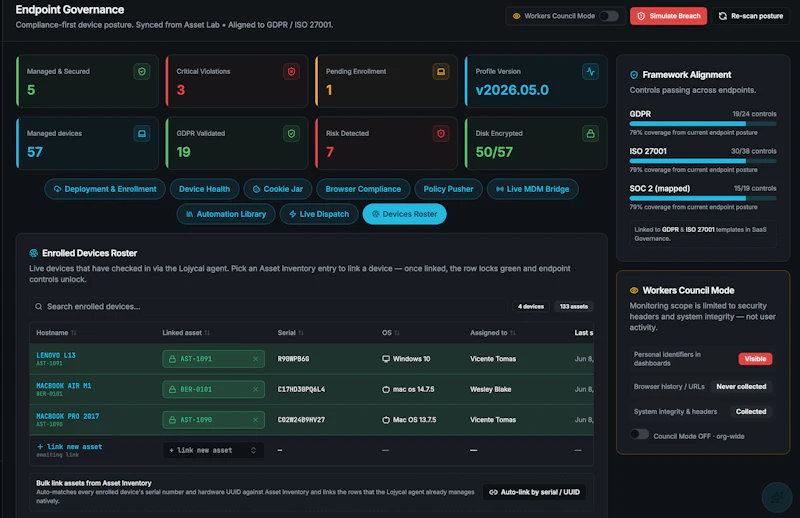Open the Link new asset dropdown

click(x=213, y=450)
